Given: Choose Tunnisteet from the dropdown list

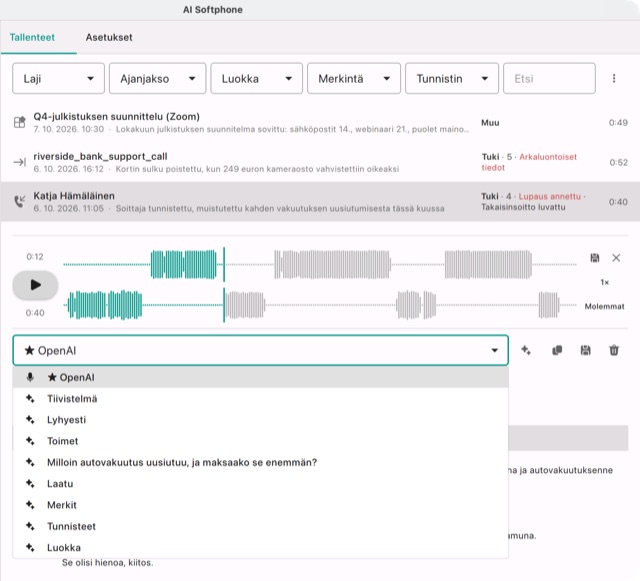Looking at the screenshot, I should [x=260, y=526].
